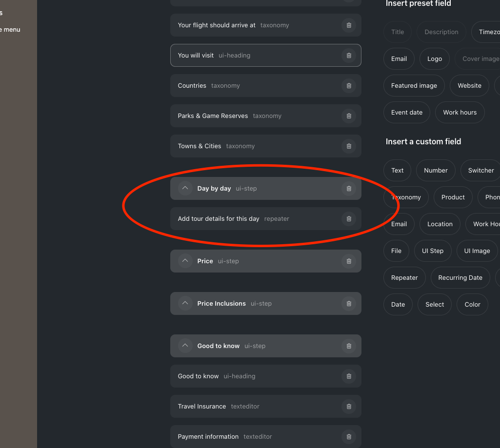Remove the 'Payment information' field via trash icon
Image resolution: width=500 pixels, height=448 pixels.
(349, 436)
